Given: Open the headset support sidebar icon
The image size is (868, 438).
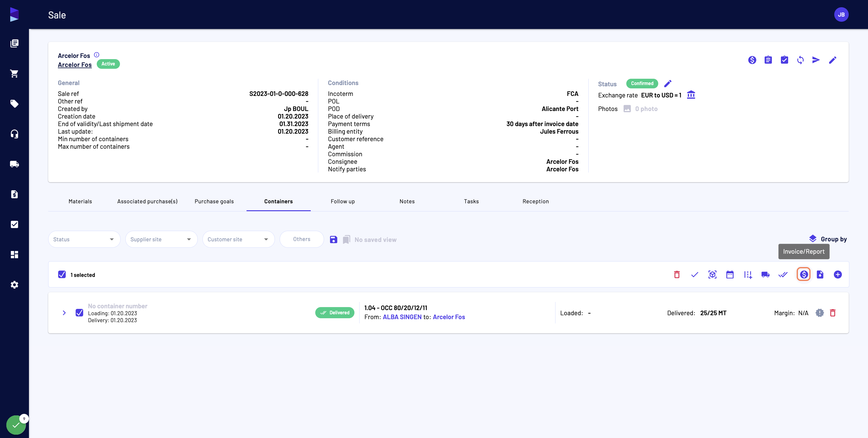Looking at the screenshot, I should (14, 134).
